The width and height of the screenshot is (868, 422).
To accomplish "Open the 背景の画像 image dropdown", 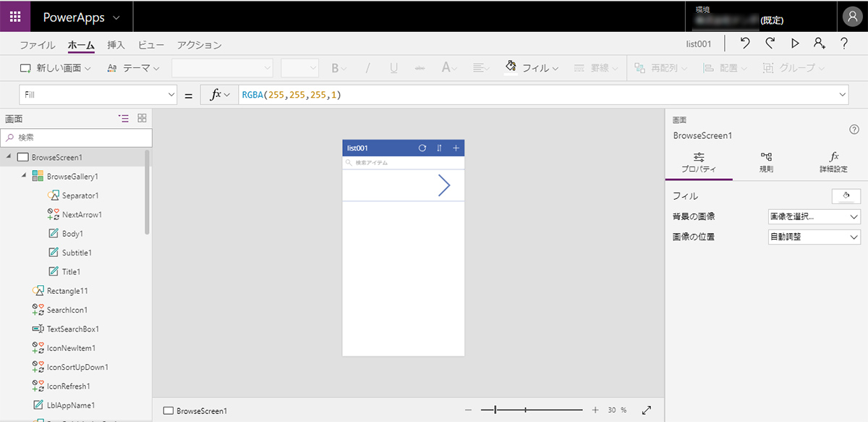I will (814, 216).
